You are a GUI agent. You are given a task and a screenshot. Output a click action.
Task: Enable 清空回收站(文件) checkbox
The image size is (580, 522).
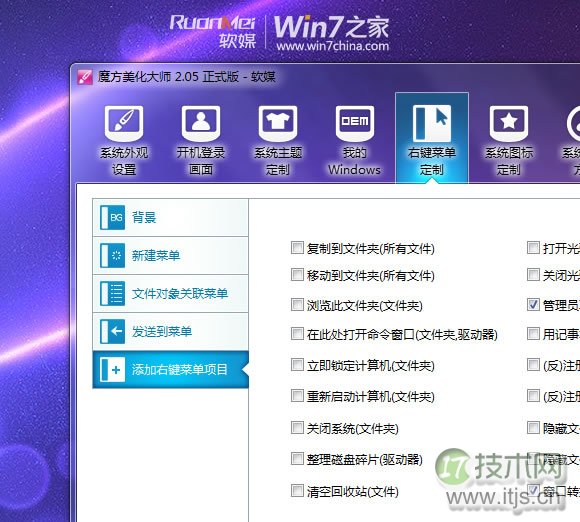tap(297, 491)
